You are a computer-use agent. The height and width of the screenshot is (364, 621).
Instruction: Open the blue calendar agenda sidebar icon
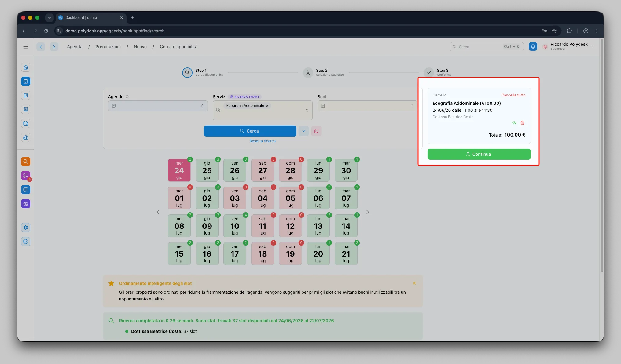(x=26, y=81)
